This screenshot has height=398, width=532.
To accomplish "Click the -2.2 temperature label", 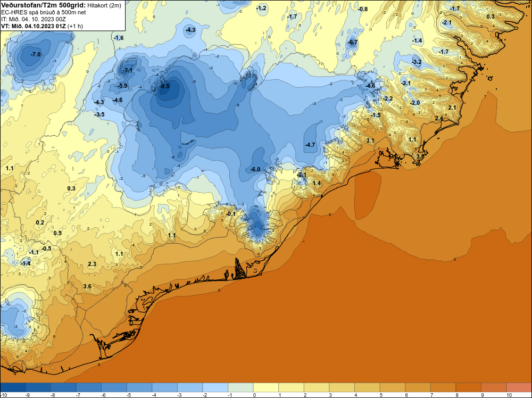I will pyautogui.click(x=388, y=99).
